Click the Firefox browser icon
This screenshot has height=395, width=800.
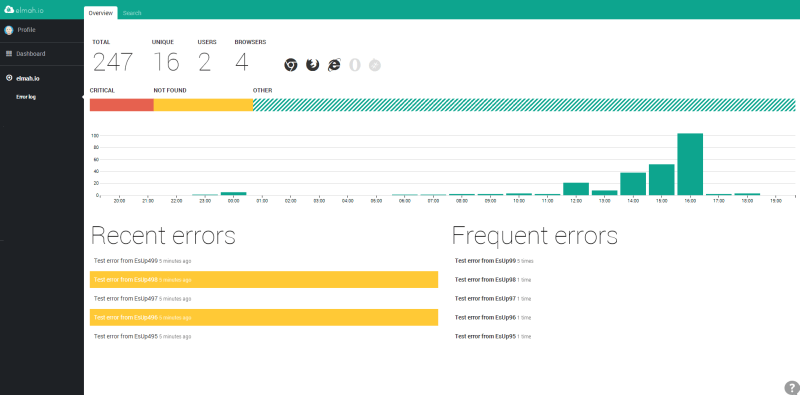[x=312, y=65]
